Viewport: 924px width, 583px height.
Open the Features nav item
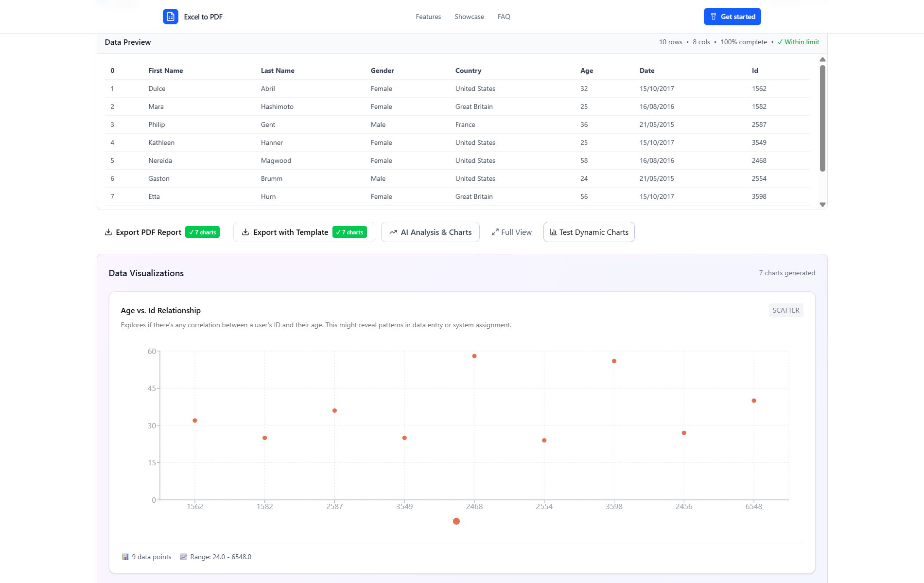428,17
